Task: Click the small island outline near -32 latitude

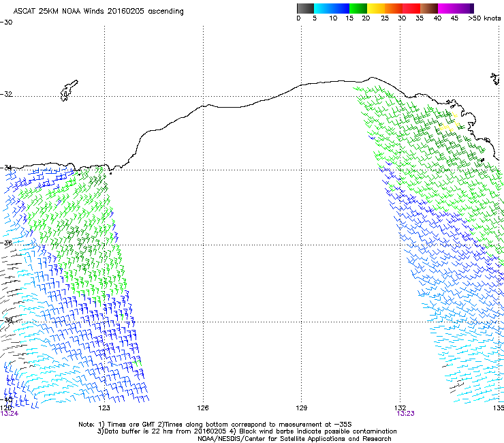Action: point(69,91)
